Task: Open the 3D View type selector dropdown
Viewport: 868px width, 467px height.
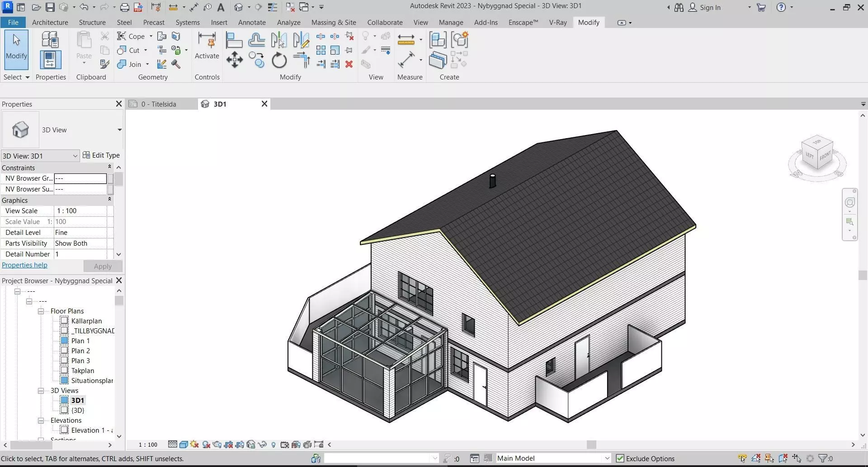Action: [x=119, y=130]
